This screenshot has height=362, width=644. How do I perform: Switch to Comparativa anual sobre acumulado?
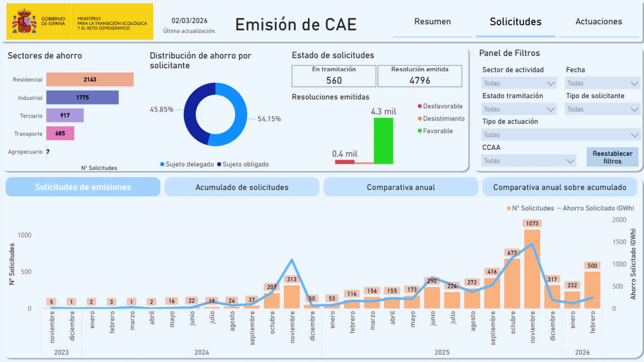[560, 187]
